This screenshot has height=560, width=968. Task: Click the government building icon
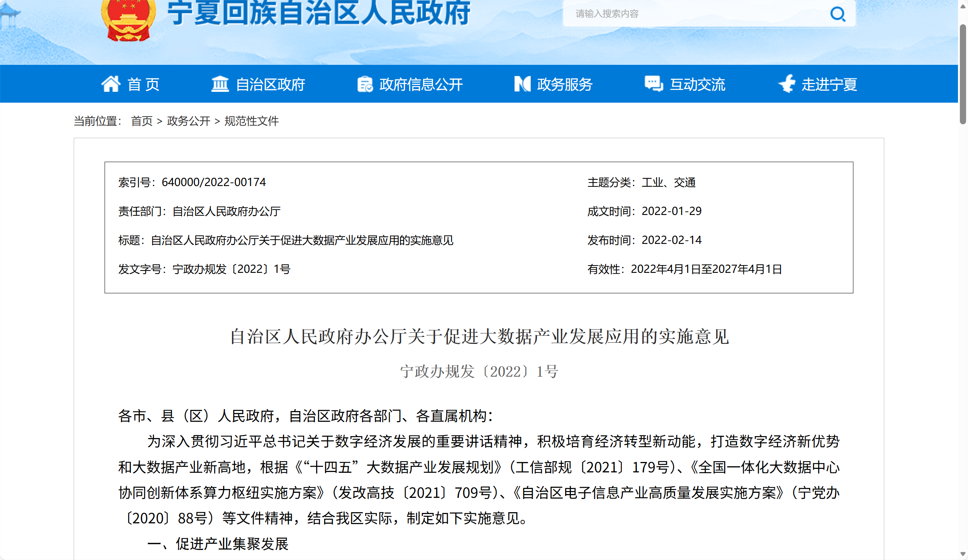[220, 84]
